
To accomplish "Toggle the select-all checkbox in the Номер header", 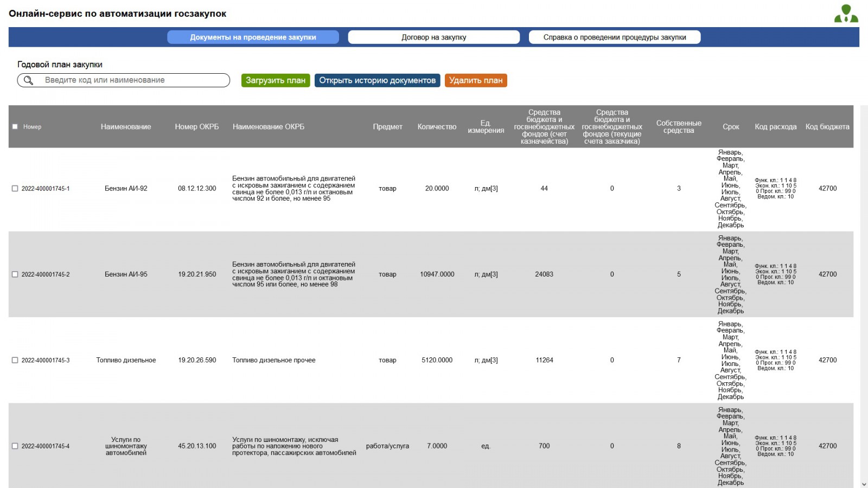I will coord(15,127).
